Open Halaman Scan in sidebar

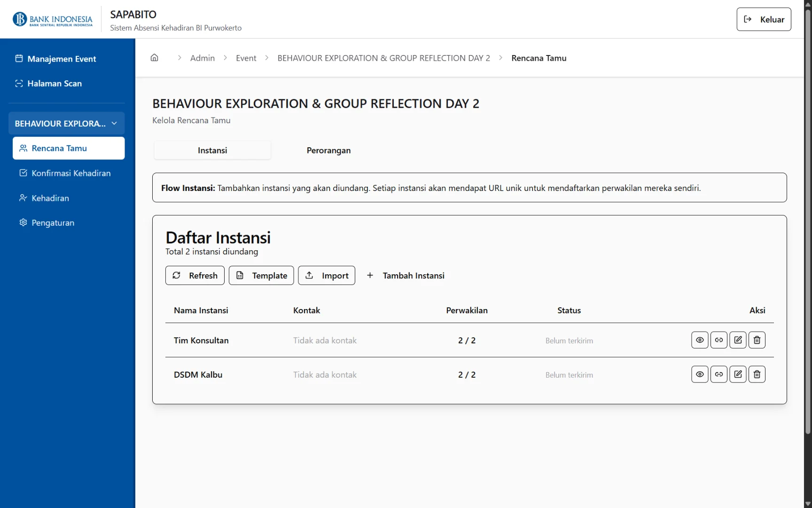pyautogui.click(x=66, y=83)
